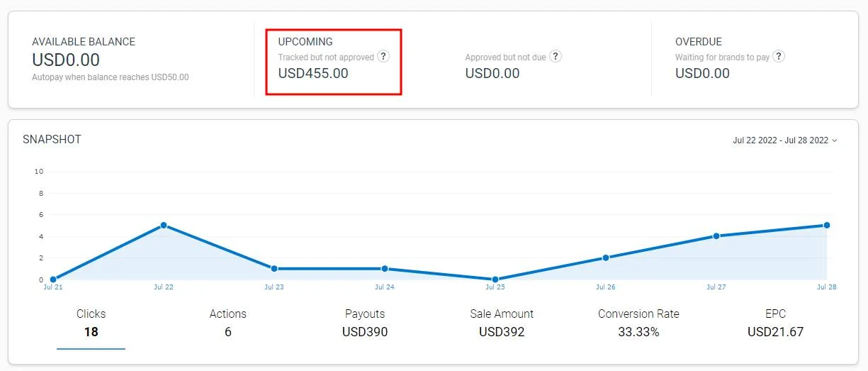Switch to the Actions metric tab
868x371 pixels.
(x=227, y=323)
